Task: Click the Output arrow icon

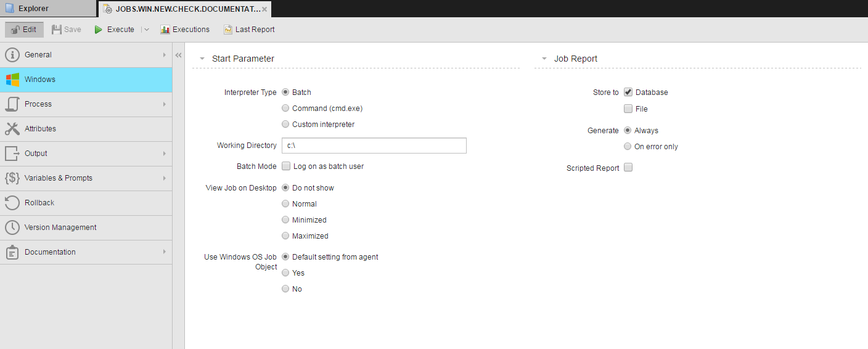Action: coord(12,154)
